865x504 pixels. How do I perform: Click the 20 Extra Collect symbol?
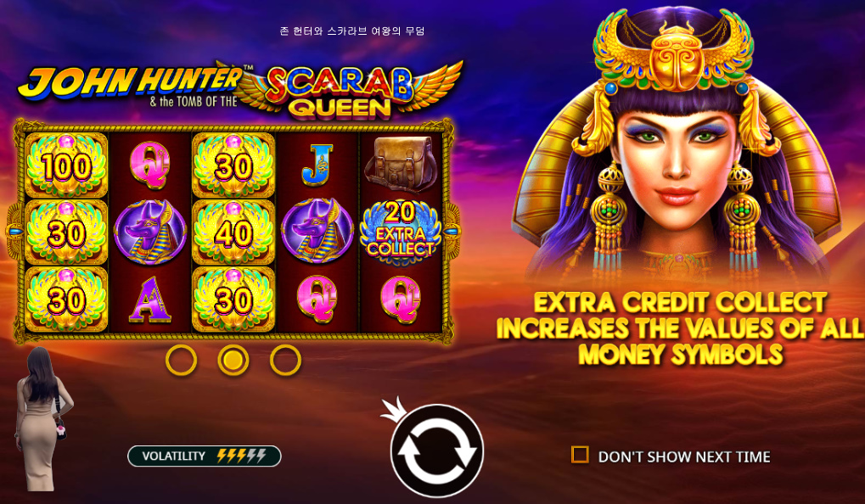(x=401, y=232)
